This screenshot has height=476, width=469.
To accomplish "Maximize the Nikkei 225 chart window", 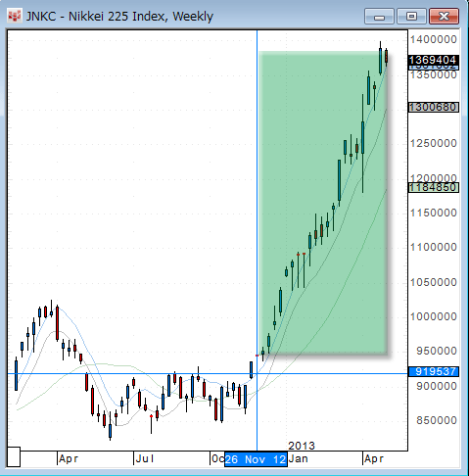I will coord(411,17).
